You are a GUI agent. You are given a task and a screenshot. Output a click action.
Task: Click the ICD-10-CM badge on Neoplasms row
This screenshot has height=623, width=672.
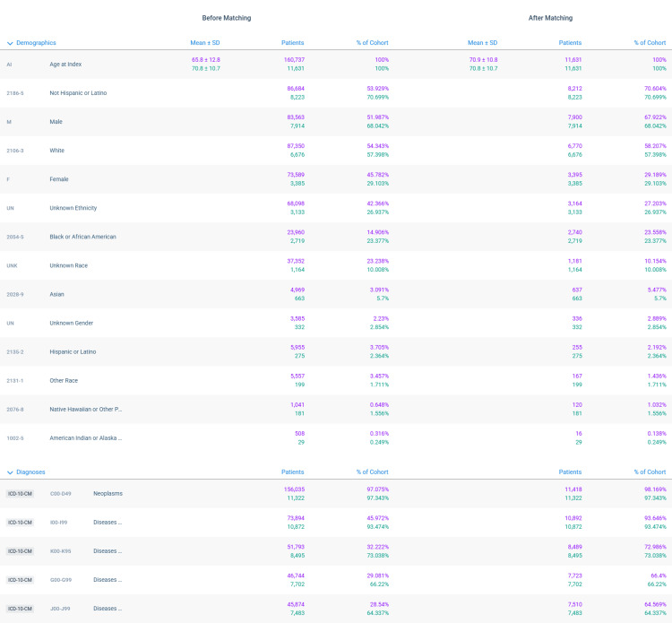[20, 494]
